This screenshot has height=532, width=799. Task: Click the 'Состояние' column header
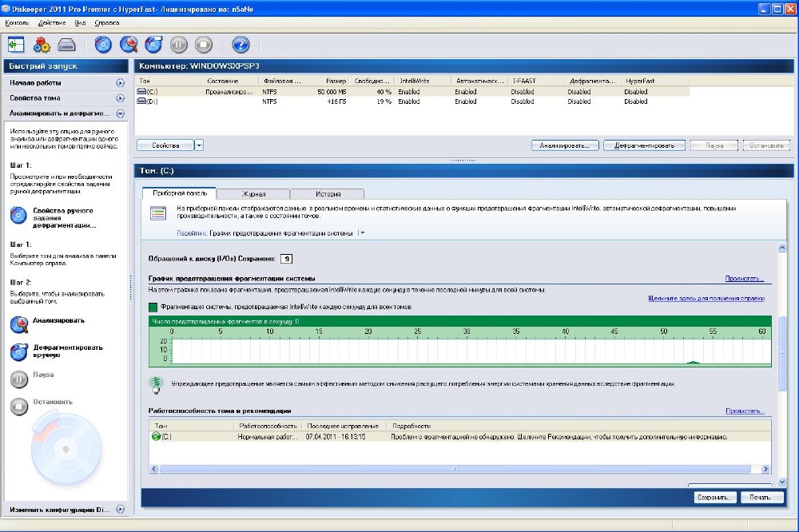(x=230, y=81)
